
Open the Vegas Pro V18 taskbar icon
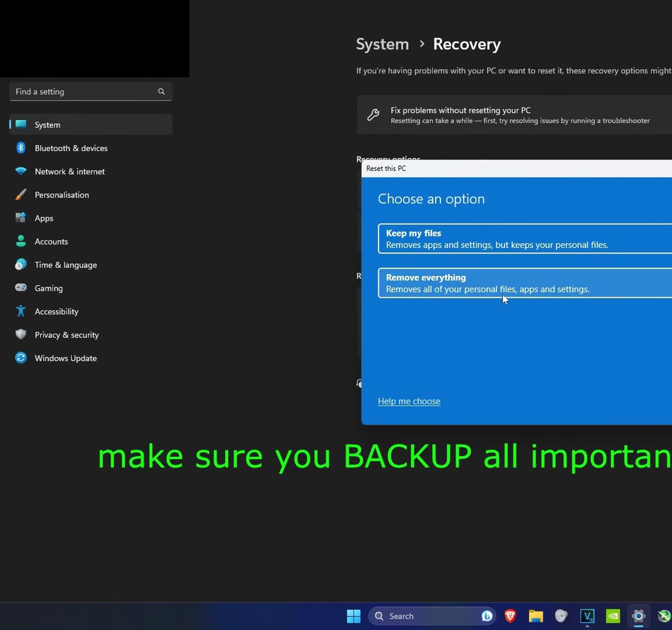(587, 616)
